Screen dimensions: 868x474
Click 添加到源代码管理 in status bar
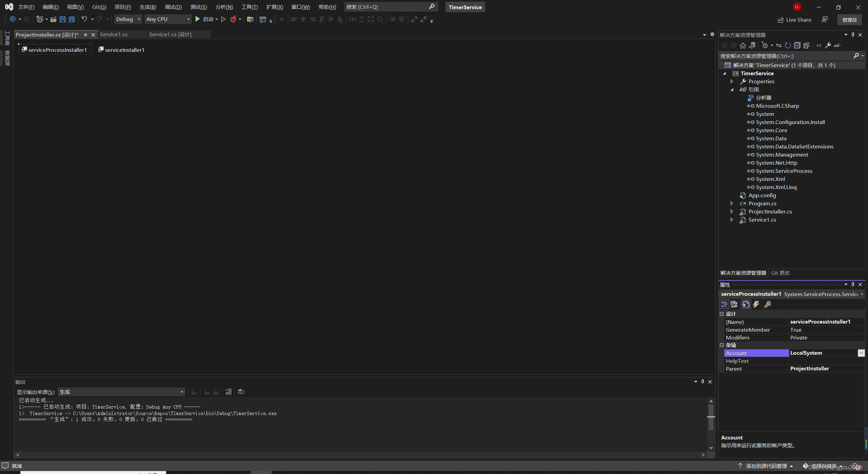tap(766, 466)
